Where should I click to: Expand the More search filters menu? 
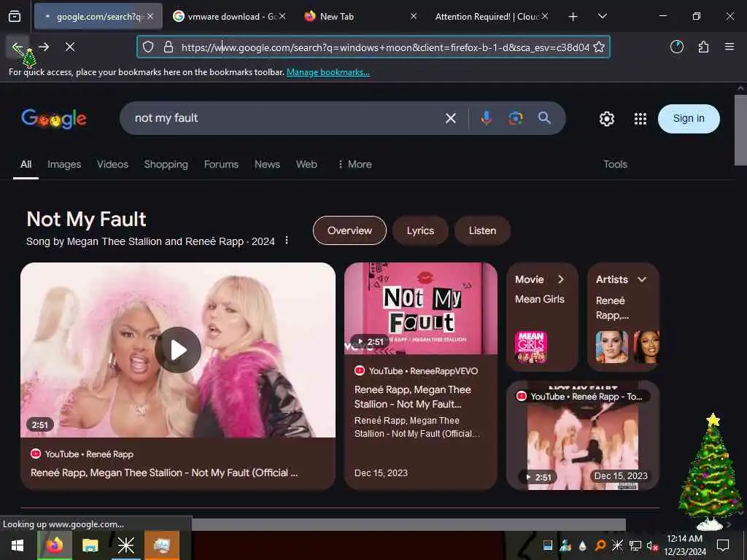point(355,164)
